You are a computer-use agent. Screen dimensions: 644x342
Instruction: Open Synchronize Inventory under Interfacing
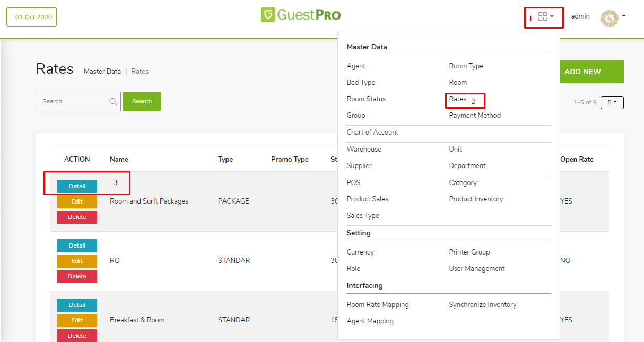pos(483,304)
